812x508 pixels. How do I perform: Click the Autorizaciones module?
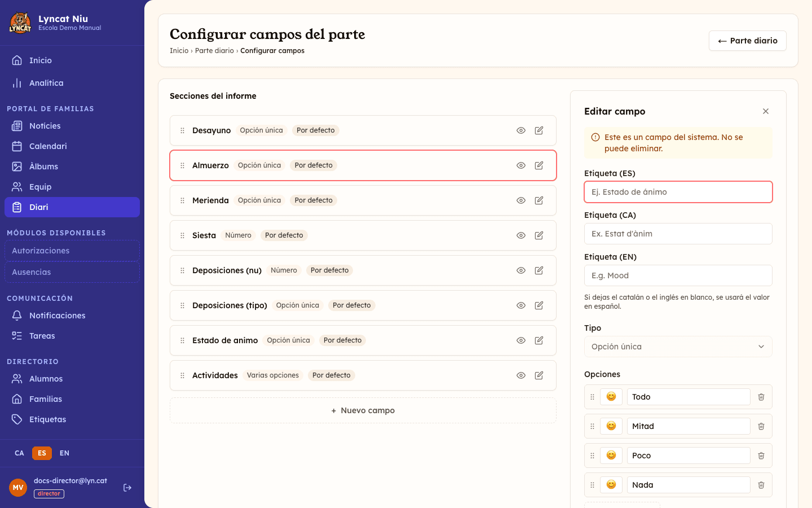coord(72,251)
